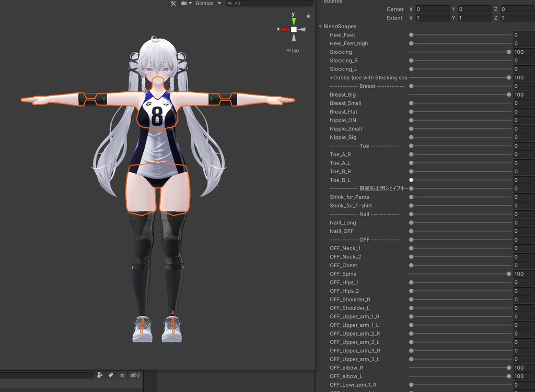The height and width of the screenshot is (392, 535).
Task: Toggle hidden packages eye icon
Action: (x=135, y=375)
